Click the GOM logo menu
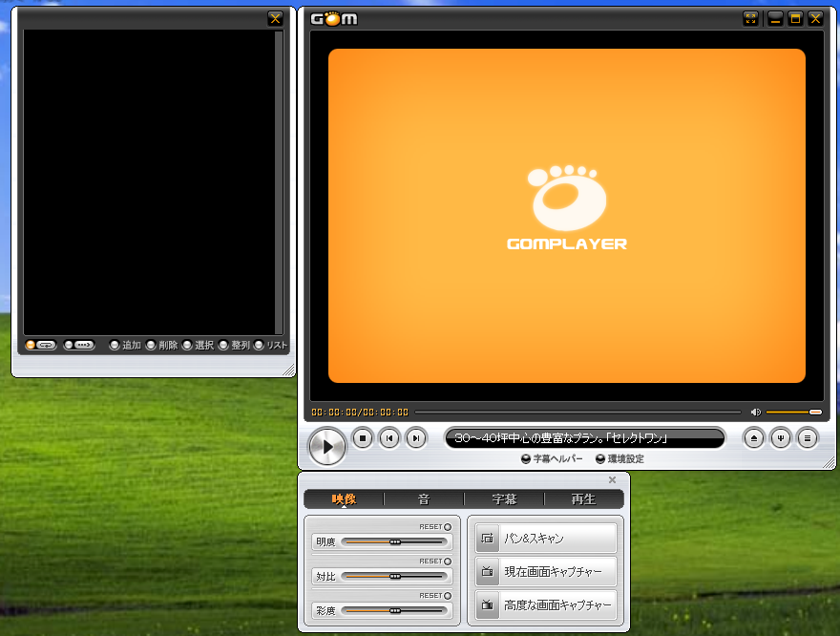Viewport: 840px width, 636px height. coord(334,19)
